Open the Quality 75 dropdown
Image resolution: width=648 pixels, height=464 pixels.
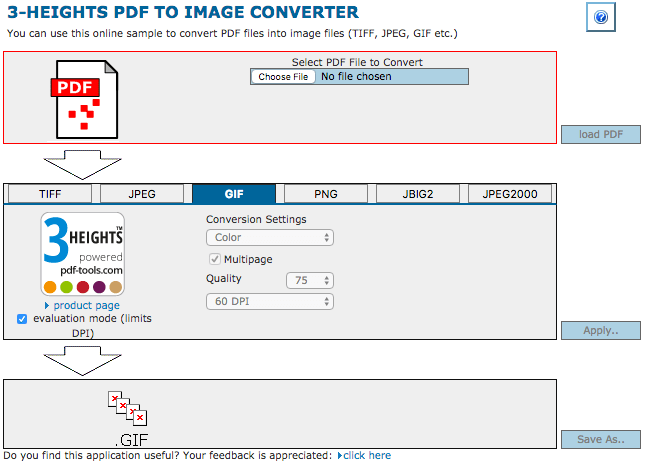click(x=310, y=281)
